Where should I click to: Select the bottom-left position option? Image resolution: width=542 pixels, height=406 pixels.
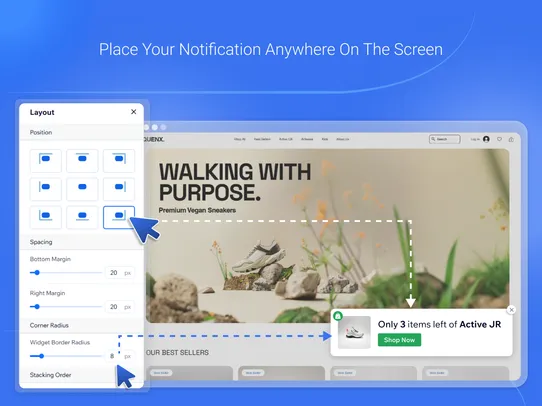pyautogui.click(x=46, y=217)
